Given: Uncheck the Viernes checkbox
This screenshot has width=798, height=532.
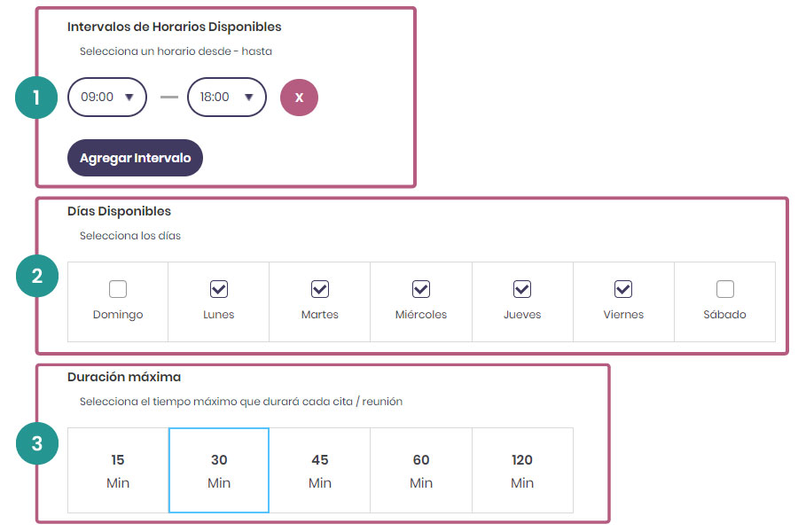Looking at the screenshot, I should click(x=623, y=289).
